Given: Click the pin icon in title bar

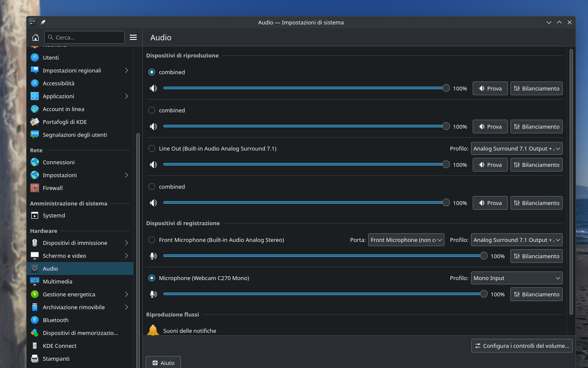Looking at the screenshot, I should click(43, 22).
